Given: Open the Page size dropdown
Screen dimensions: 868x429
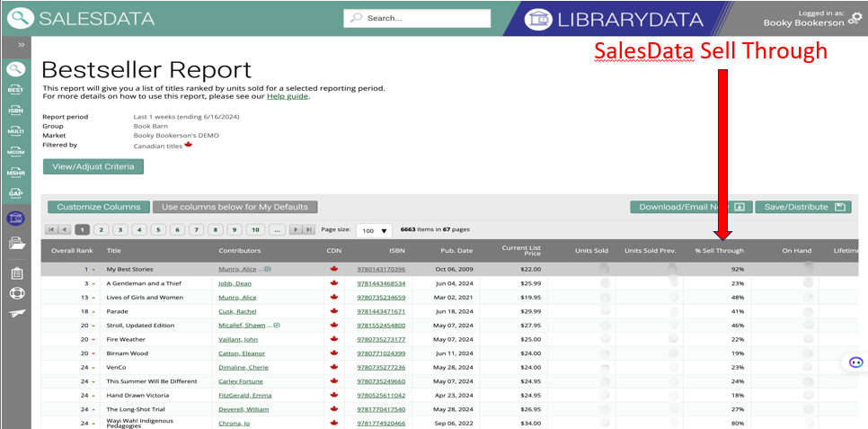Looking at the screenshot, I should [x=374, y=231].
